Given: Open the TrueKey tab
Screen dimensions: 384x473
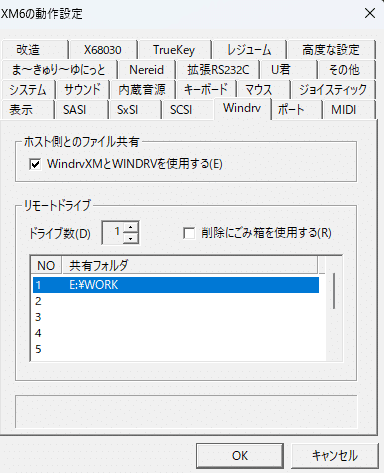Looking at the screenshot, I should tap(174, 50).
